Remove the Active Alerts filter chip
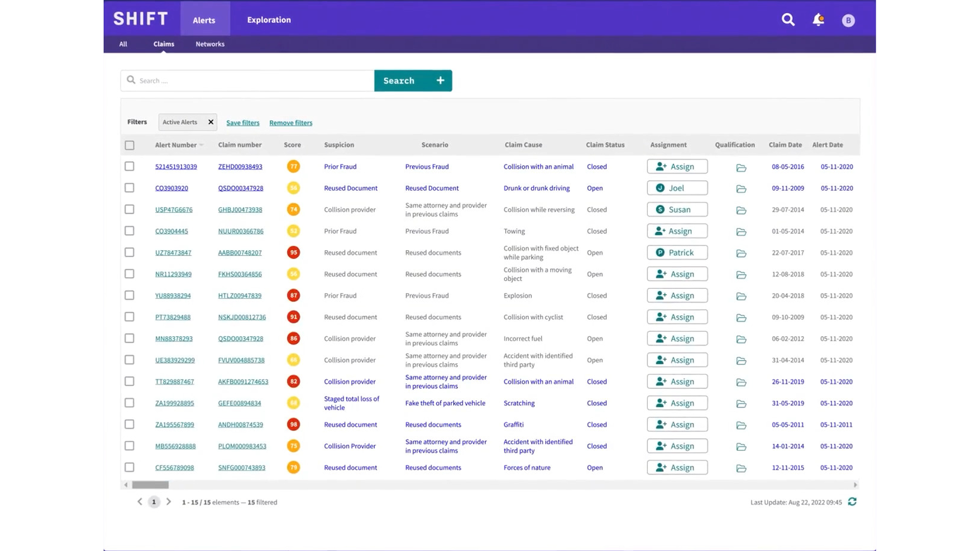980x551 pixels. click(211, 122)
